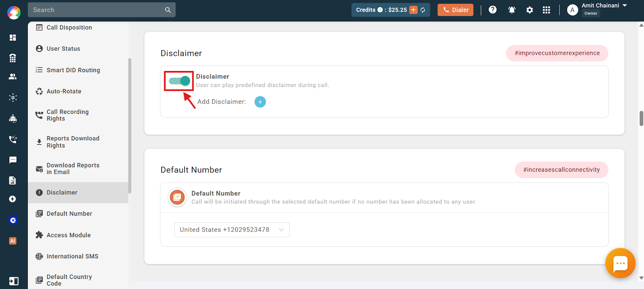Open the settings gear icon
This screenshot has height=289, width=644.
pyautogui.click(x=530, y=10)
